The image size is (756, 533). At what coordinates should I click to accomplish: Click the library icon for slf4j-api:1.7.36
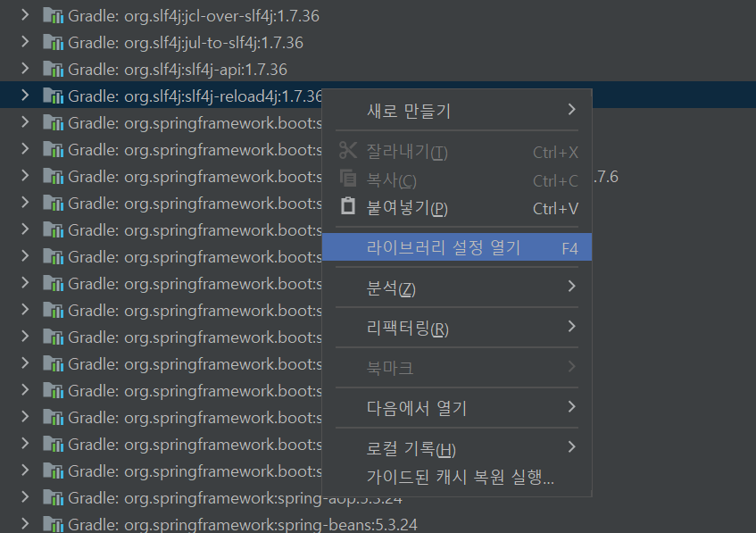pyautogui.click(x=54, y=70)
